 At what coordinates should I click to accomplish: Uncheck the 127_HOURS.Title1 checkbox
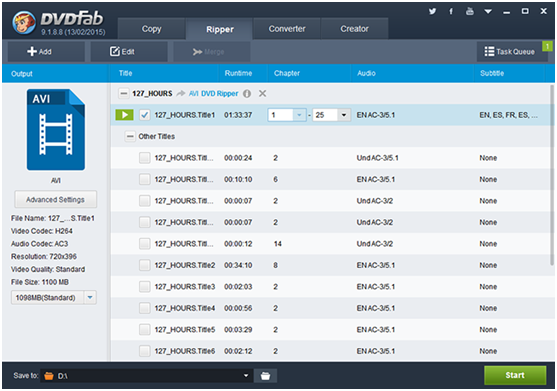tap(145, 115)
